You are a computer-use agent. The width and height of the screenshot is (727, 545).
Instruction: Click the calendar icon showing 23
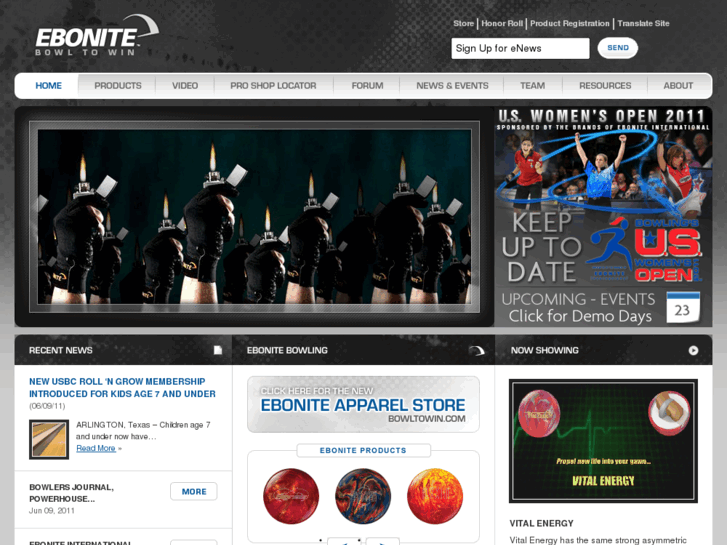[x=683, y=308]
